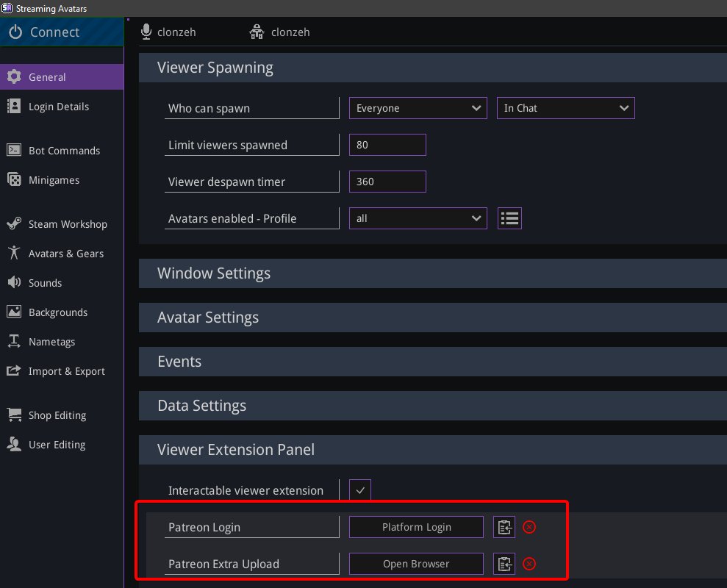Switch to Steam Workshop
The width and height of the screenshot is (727, 588).
62,224
